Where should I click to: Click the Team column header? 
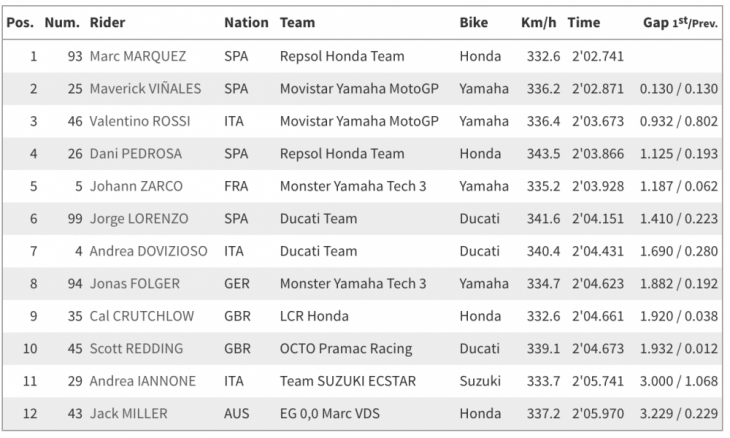(x=298, y=22)
